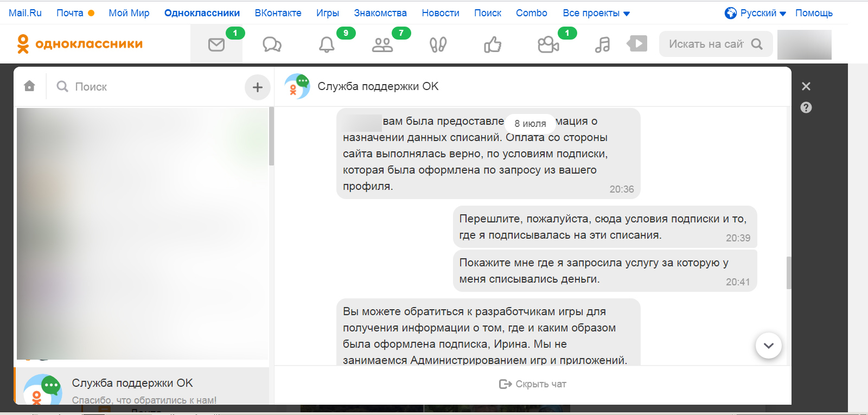
Task: Click the home icon in chat panel
Action: click(x=30, y=86)
